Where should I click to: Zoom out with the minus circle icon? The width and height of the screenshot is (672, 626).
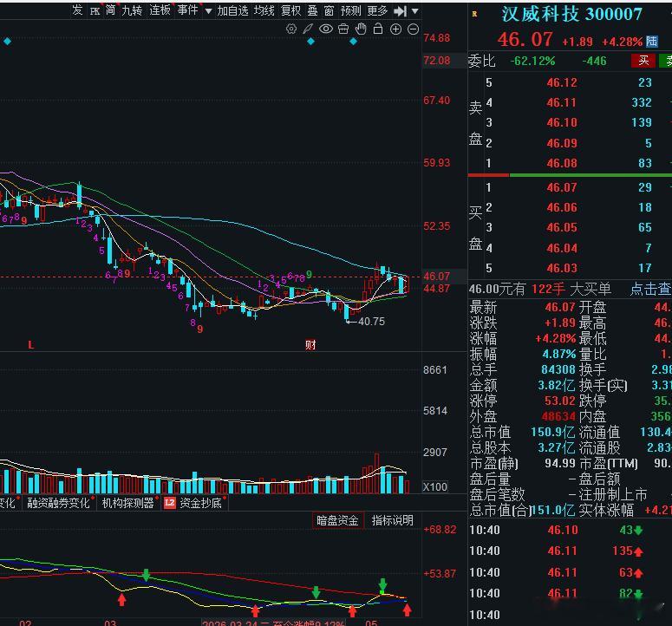click(413, 29)
